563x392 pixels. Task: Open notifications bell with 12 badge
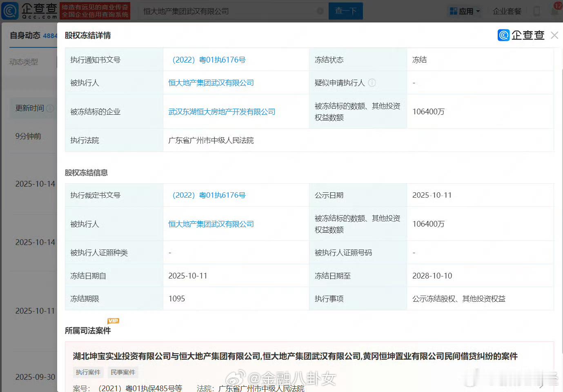pyautogui.click(x=556, y=10)
